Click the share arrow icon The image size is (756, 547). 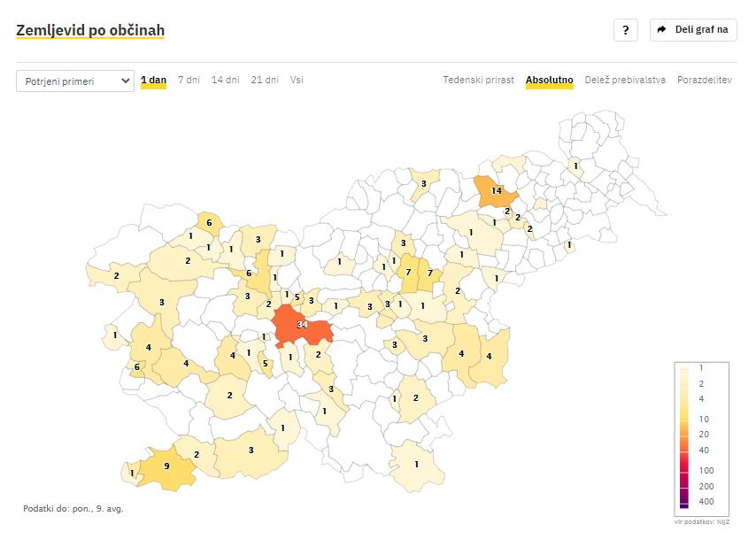coord(661,29)
